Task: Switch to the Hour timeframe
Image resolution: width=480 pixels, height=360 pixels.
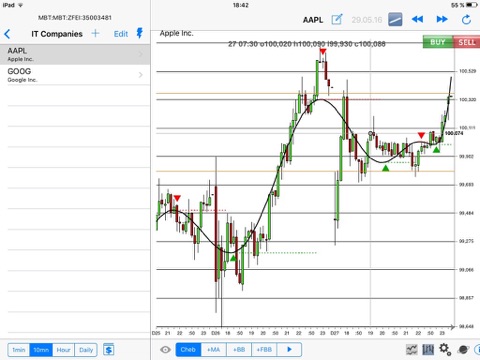Action: (63, 350)
